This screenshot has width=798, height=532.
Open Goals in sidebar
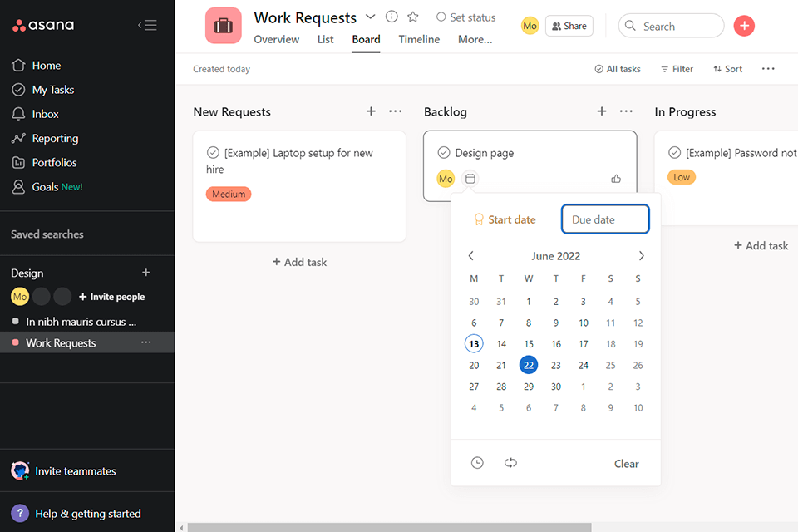point(47,187)
